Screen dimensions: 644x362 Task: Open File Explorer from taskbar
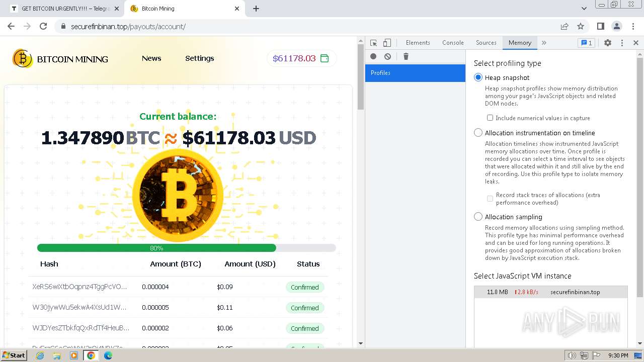click(x=57, y=355)
